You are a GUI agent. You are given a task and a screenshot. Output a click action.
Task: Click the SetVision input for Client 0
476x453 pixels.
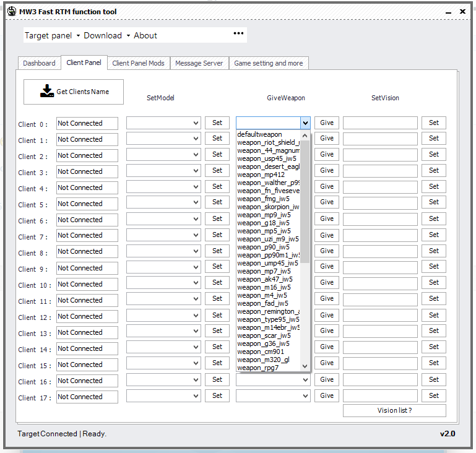coord(380,123)
